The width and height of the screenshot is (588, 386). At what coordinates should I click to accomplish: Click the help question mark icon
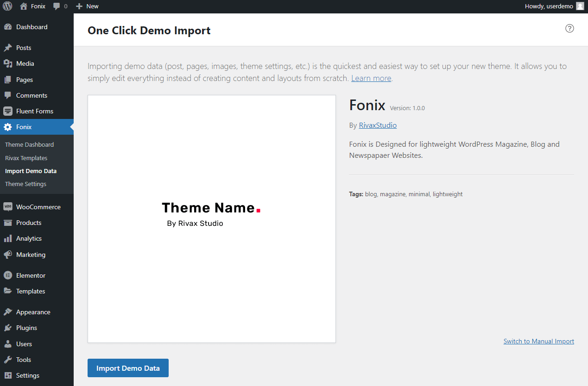569,28
